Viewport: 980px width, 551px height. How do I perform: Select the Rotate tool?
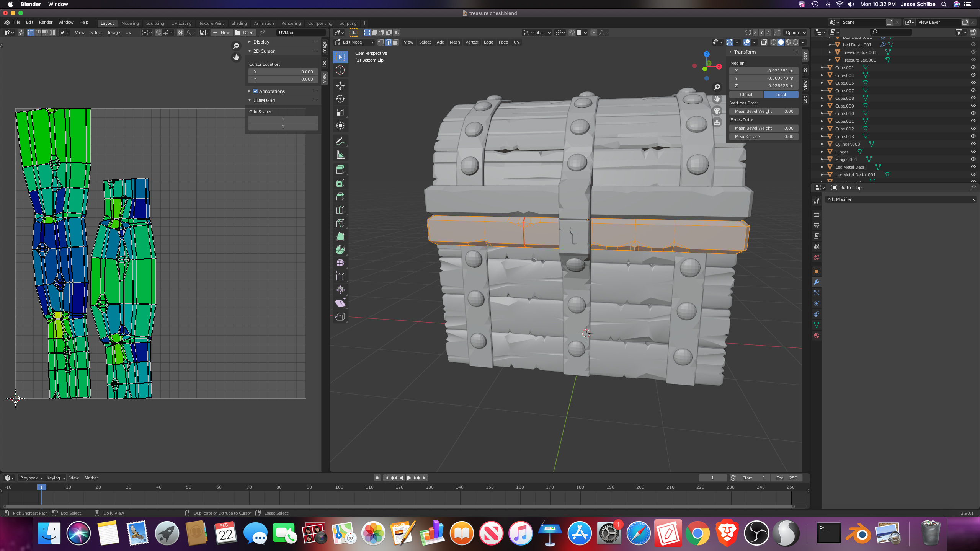click(340, 99)
